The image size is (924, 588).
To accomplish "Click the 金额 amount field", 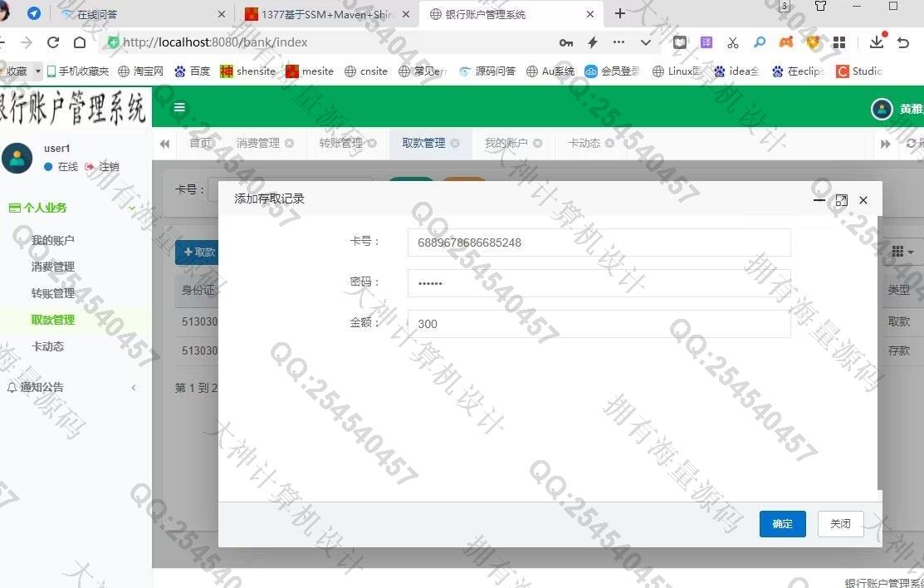I will [599, 324].
